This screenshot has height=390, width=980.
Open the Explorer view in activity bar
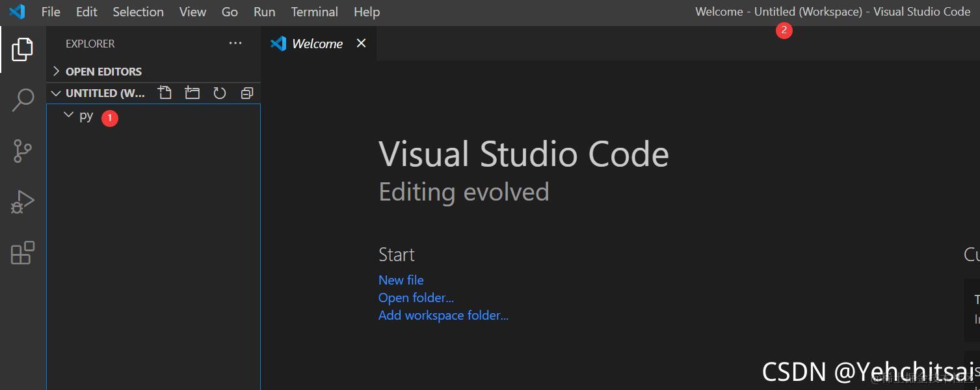[x=22, y=49]
